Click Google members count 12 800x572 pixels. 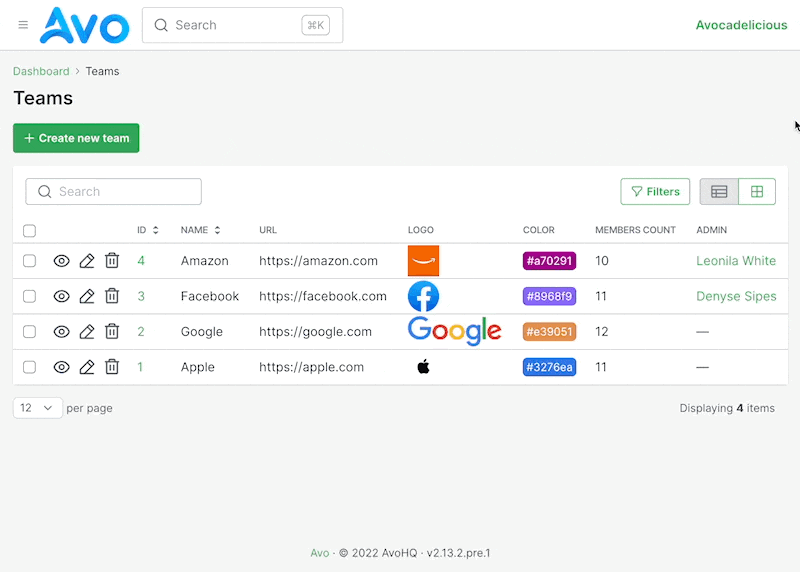click(602, 332)
